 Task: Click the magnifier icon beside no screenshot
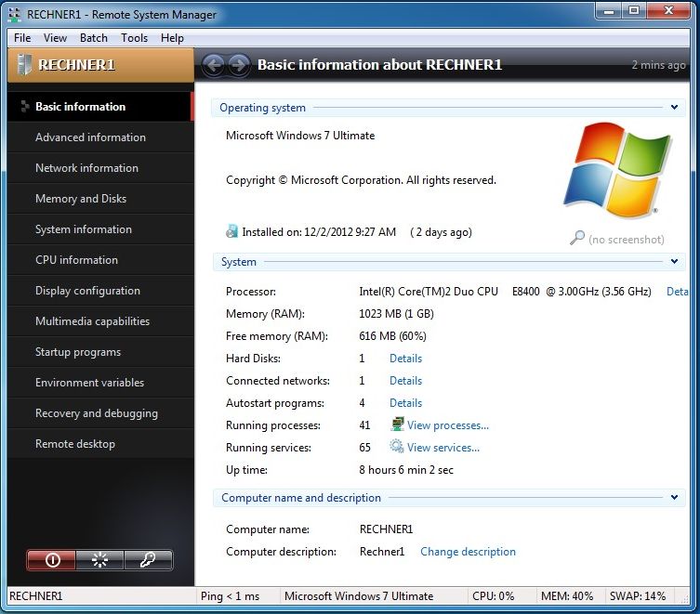click(576, 238)
